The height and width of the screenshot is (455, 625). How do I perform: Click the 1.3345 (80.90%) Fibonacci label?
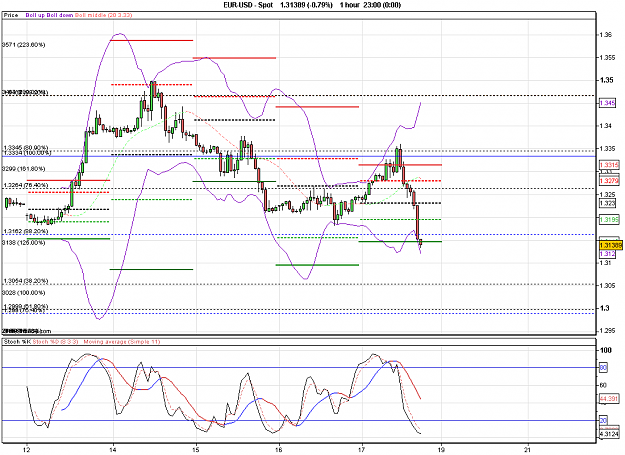[26, 148]
